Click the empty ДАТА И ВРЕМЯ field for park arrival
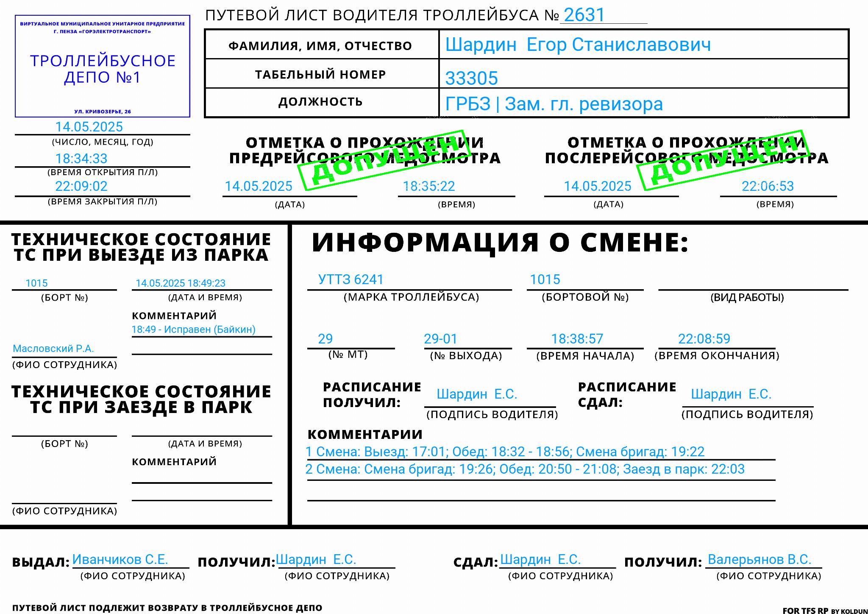The width and height of the screenshot is (868, 614). click(x=202, y=427)
